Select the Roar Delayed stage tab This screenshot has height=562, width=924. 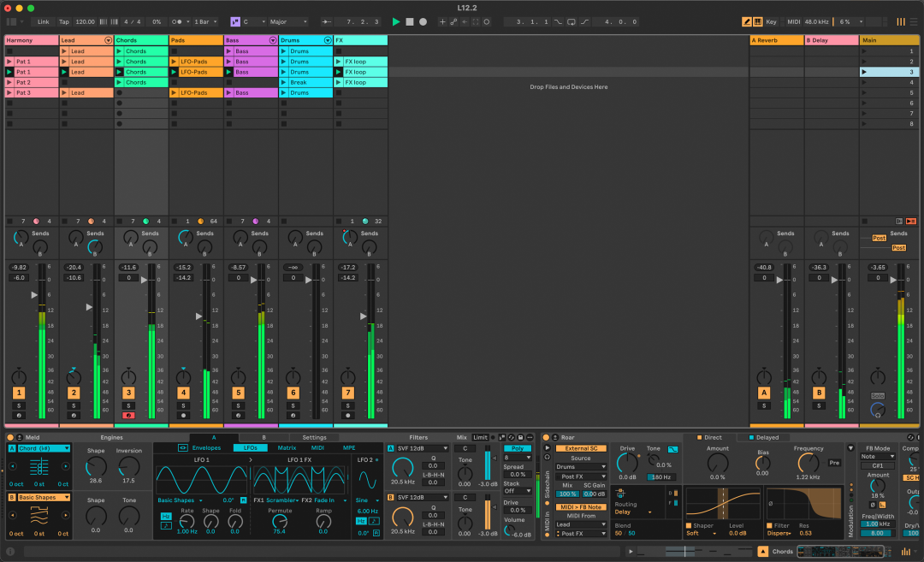764,438
